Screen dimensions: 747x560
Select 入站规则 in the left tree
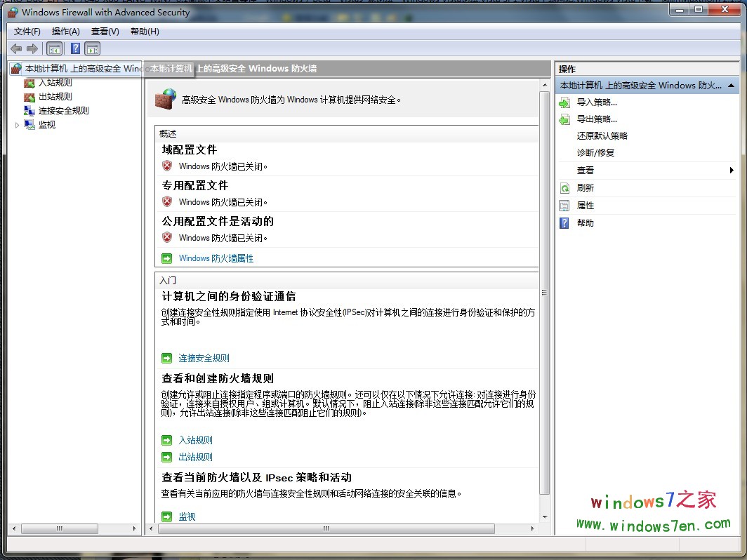point(55,83)
